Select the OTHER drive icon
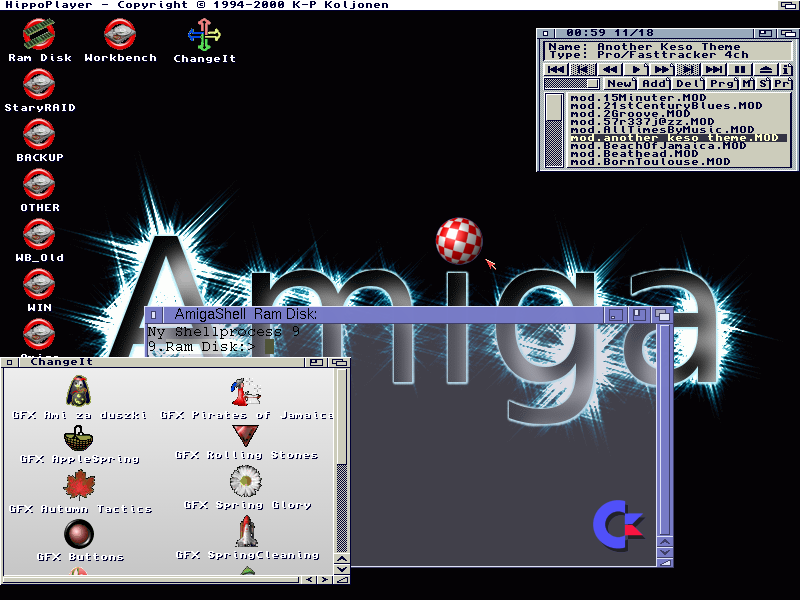800x600 pixels. point(39,184)
